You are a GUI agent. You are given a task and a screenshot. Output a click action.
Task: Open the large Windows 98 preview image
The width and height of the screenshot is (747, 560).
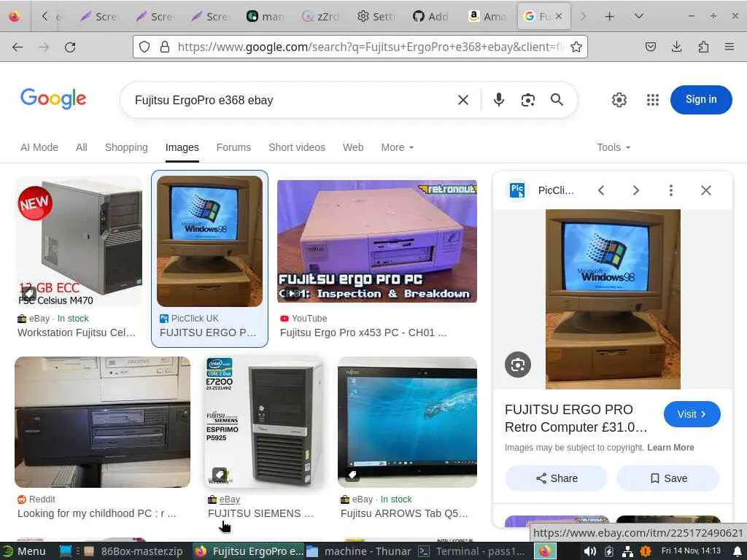[x=613, y=299]
